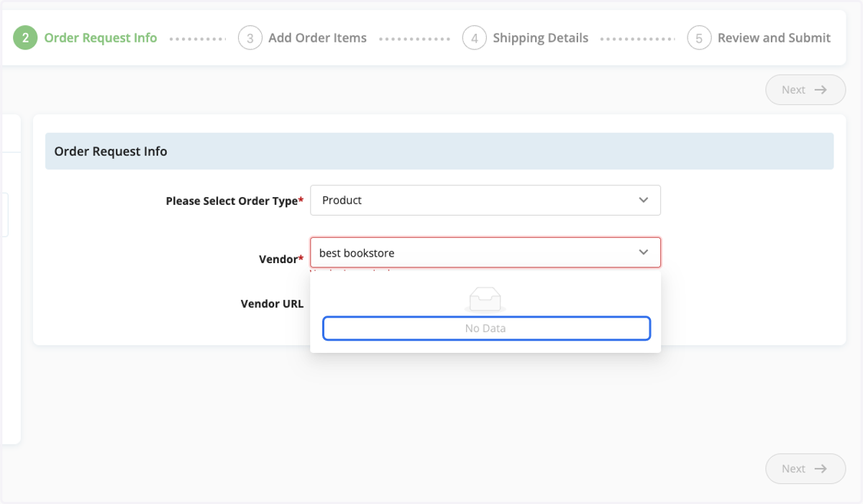Toggle the Vendor dropdown chevron

[x=644, y=252]
